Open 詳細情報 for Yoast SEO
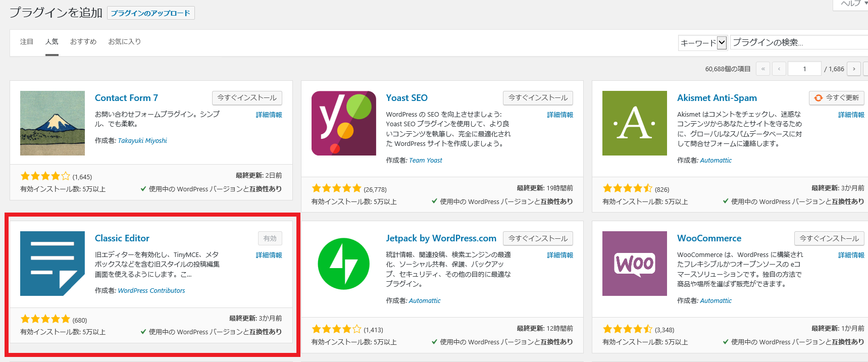This screenshot has height=362, width=868. pos(560,115)
